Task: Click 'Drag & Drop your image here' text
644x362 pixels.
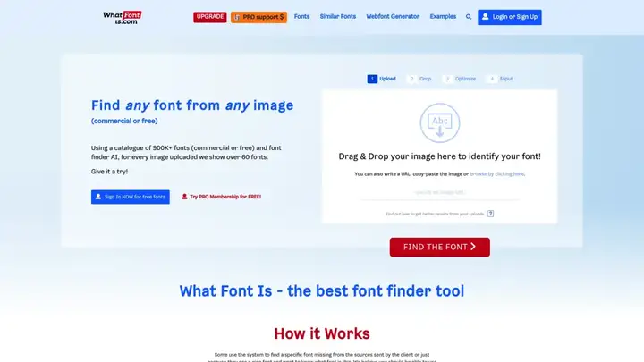Action: (x=439, y=156)
